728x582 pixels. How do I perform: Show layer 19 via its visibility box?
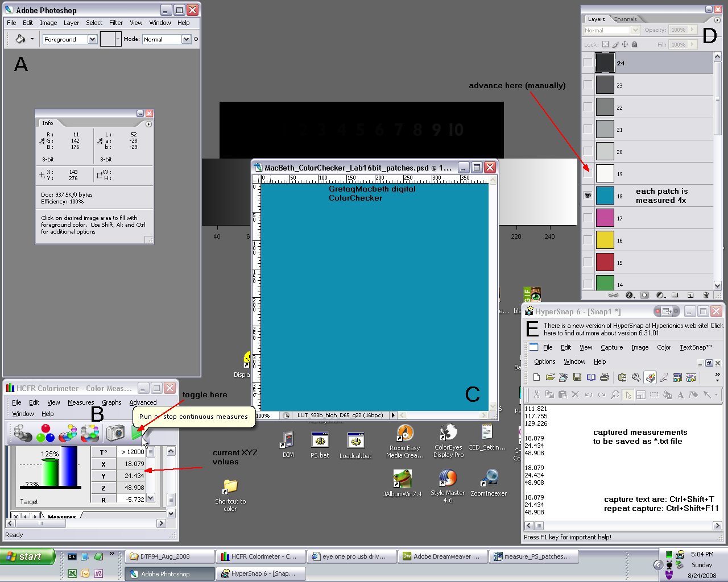coord(588,173)
